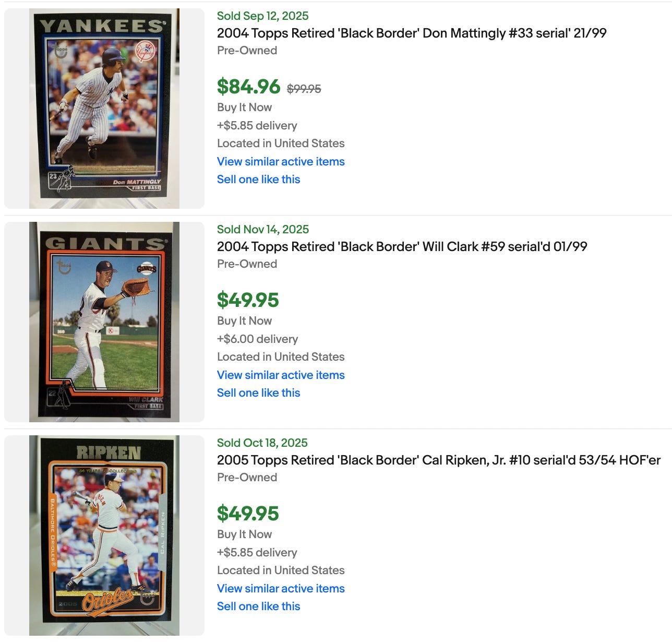Viewport: 672px width, 642px height.
Task: Click the +$6.00 delivery text
Action: point(258,339)
